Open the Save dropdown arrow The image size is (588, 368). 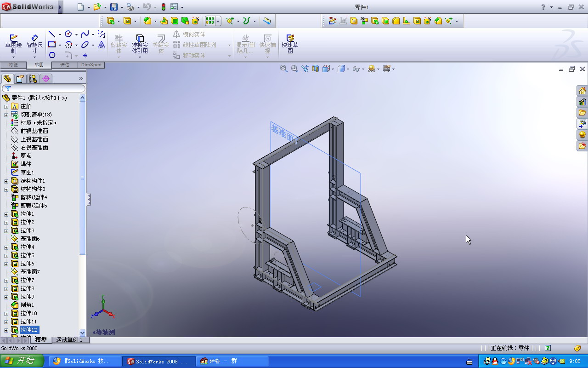click(x=121, y=7)
